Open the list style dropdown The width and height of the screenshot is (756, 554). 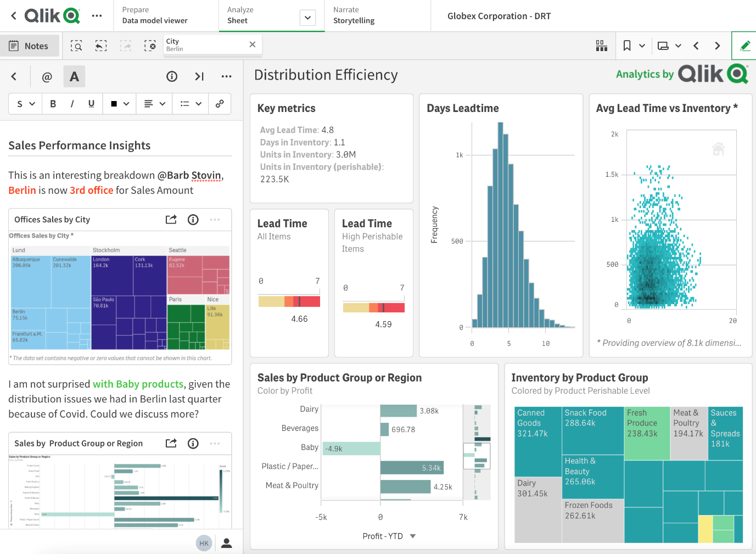point(191,103)
